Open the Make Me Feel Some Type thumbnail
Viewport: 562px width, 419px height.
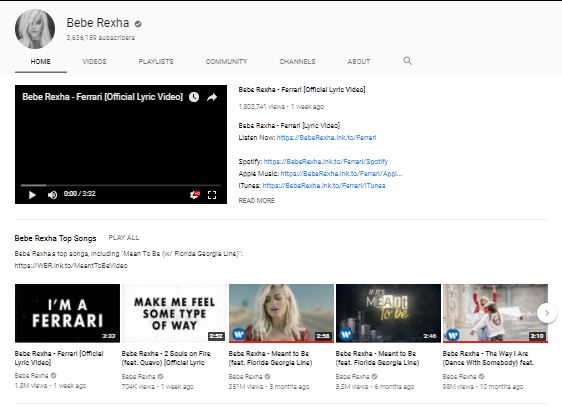174,313
